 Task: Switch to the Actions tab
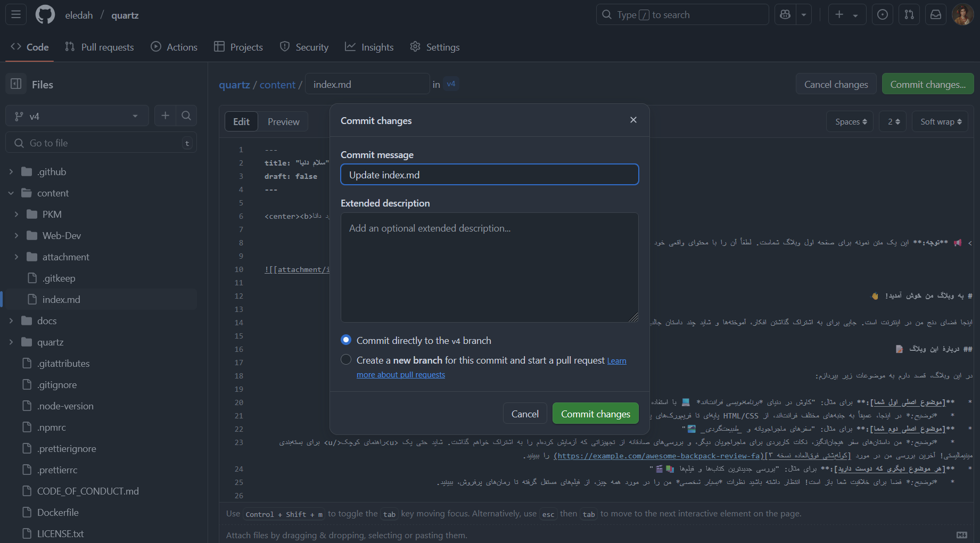[174, 47]
